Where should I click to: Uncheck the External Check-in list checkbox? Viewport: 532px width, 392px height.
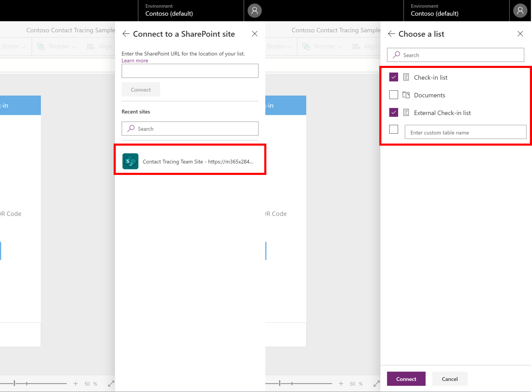click(x=394, y=113)
